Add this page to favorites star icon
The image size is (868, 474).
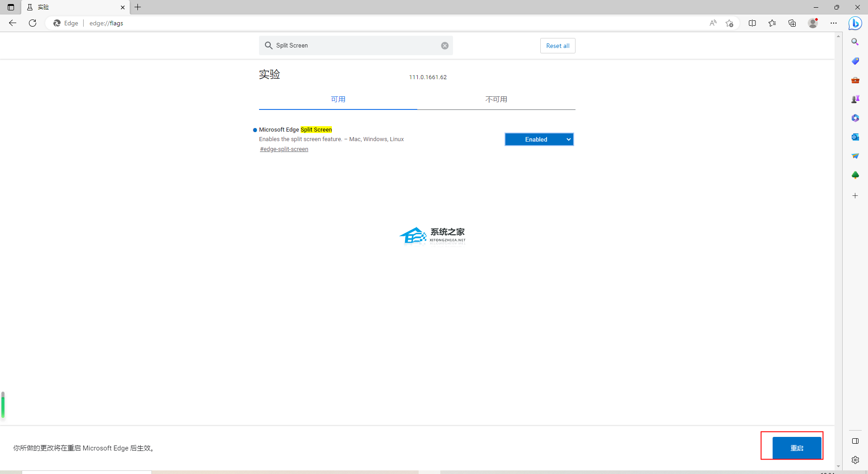coord(729,23)
